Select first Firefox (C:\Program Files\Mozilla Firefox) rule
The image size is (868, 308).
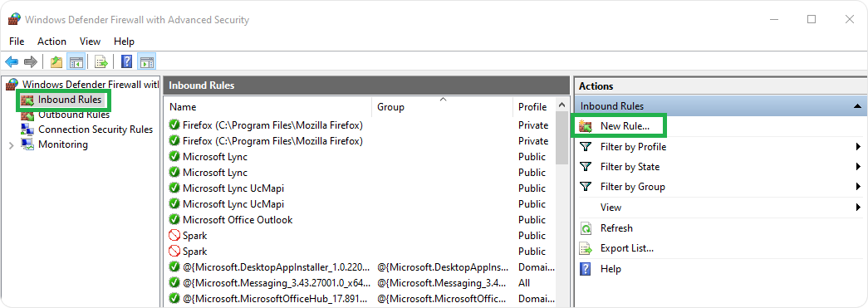click(x=360, y=125)
